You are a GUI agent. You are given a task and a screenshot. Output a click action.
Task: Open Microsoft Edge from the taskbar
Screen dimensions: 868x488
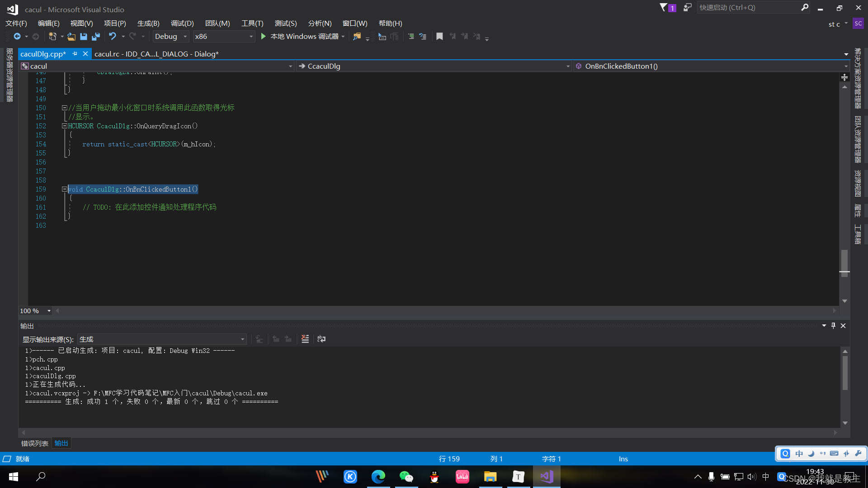click(378, 477)
